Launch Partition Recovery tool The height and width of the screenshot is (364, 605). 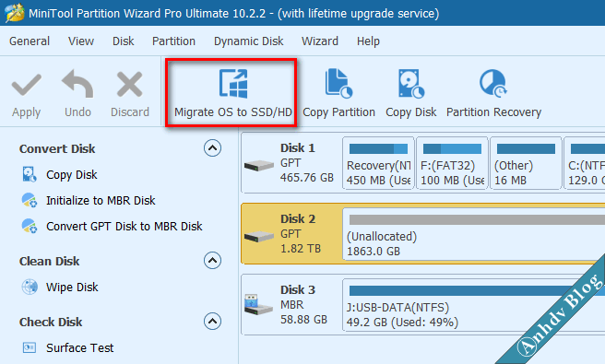click(x=493, y=83)
